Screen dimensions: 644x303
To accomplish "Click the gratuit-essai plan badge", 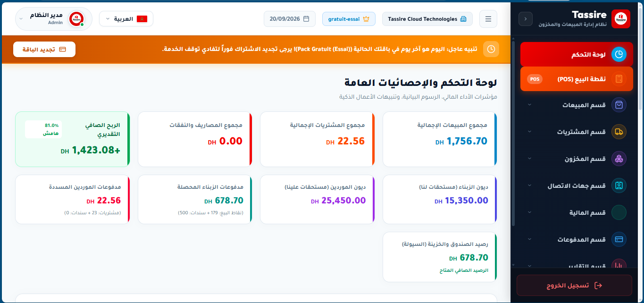I will [349, 19].
